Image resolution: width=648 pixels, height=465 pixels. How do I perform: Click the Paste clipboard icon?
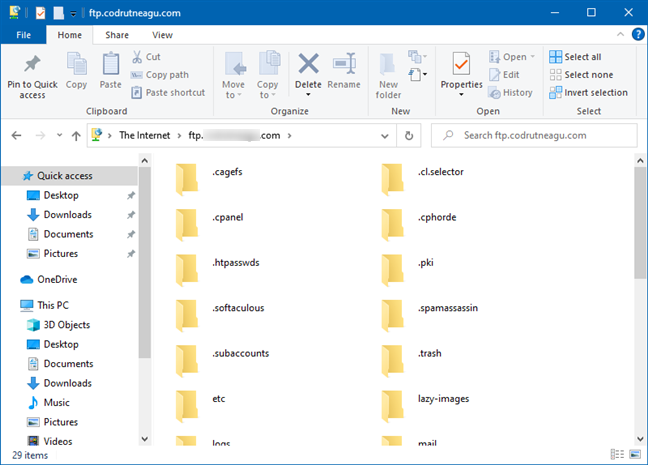pos(111,64)
